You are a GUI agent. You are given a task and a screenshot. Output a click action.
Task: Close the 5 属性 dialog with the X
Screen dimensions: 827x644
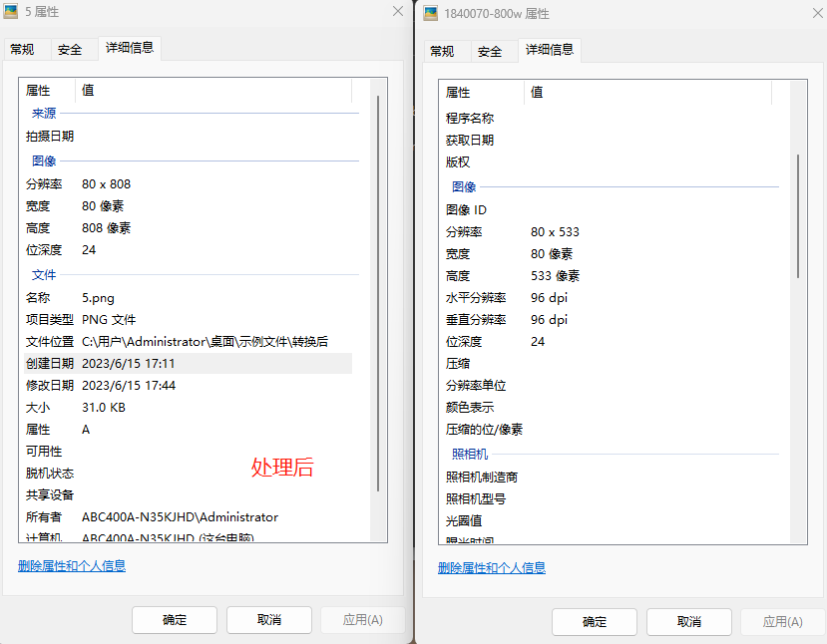point(397,12)
